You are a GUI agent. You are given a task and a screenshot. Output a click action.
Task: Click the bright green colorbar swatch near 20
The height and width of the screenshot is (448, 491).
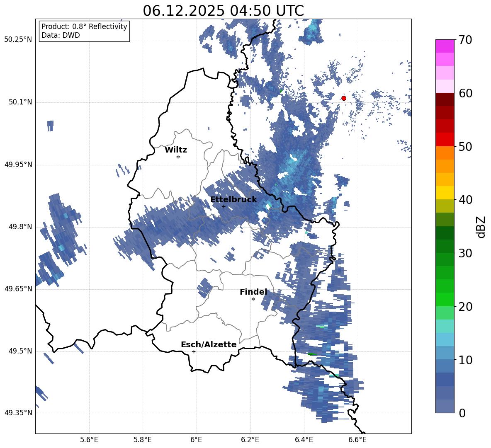click(445, 299)
